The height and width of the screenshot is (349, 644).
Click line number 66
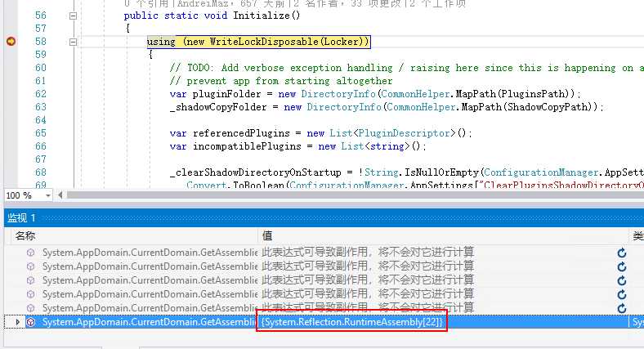pos(41,146)
